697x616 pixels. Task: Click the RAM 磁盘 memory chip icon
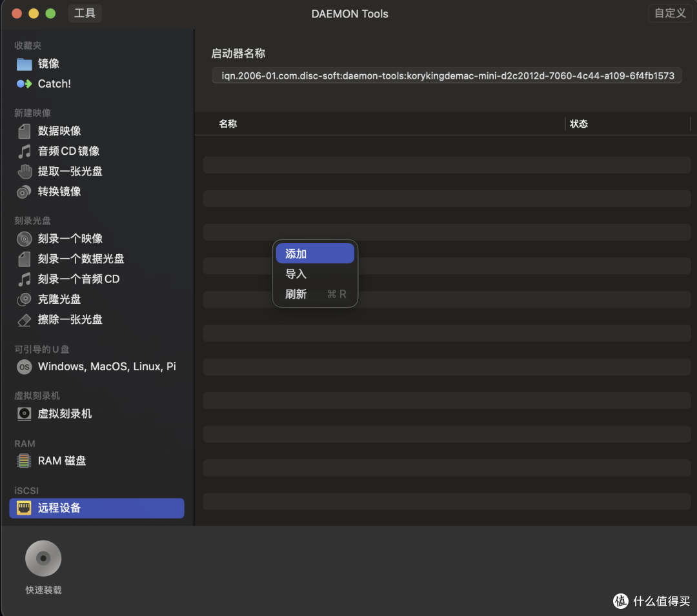pyautogui.click(x=24, y=461)
